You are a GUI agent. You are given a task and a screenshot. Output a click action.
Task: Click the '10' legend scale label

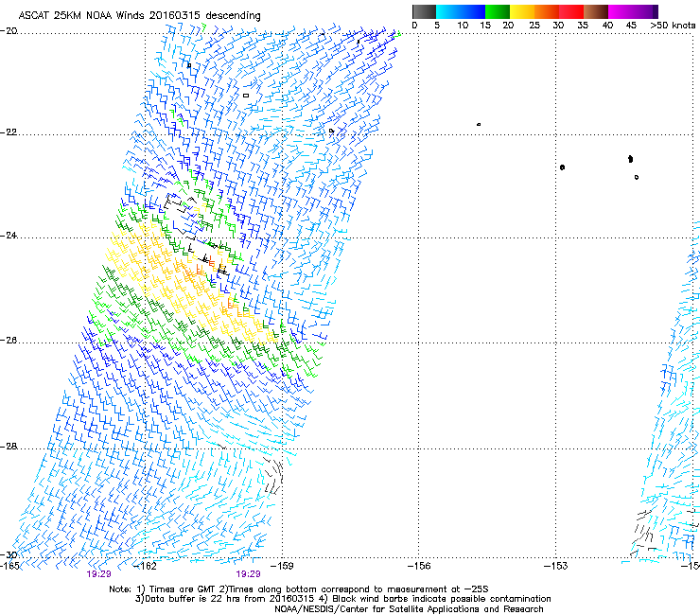click(x=463, y=26)
